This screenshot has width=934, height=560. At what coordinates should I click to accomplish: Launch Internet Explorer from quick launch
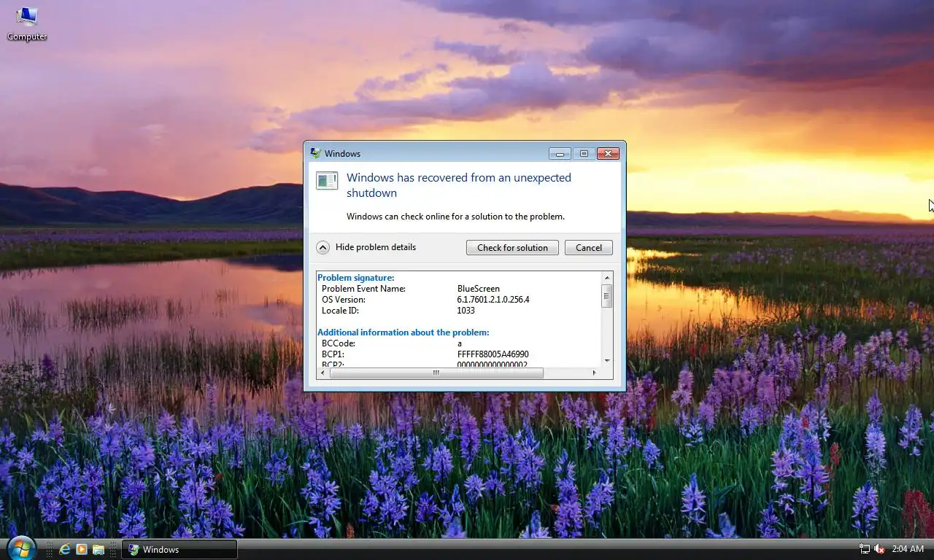pyautogui.click(x=65, y=549)
